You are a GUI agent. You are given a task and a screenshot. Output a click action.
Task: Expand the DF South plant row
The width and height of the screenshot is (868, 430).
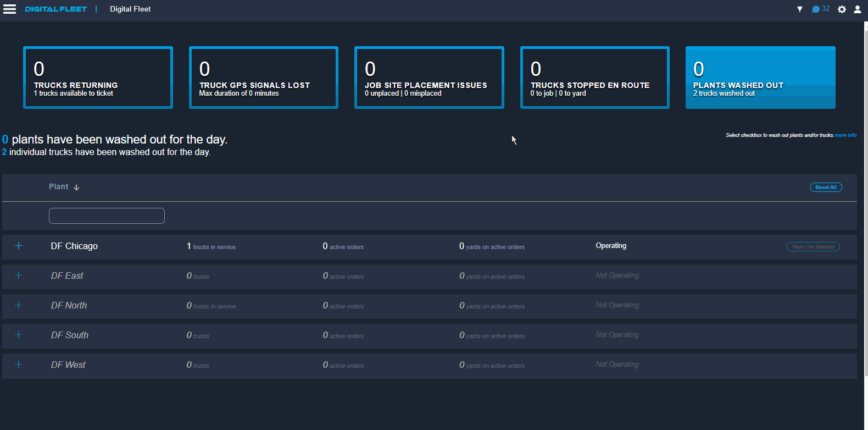pyautogui.click(x=19, y=335)
